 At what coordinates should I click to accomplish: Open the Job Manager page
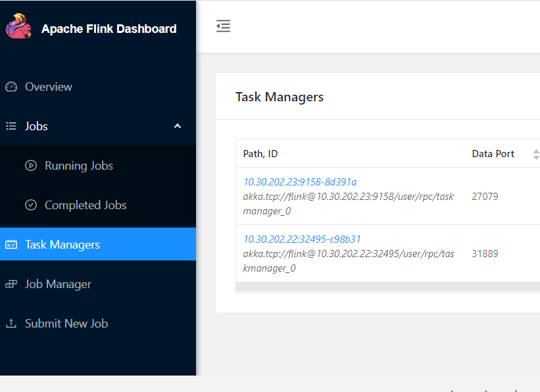pyautogui.click(x=98, y=284)
